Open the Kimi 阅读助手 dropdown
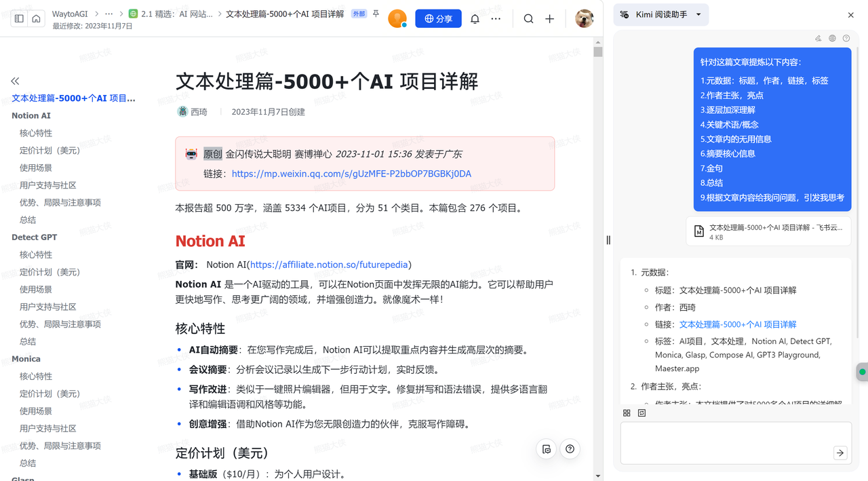The image size is (868, 481). click(661, 15)
